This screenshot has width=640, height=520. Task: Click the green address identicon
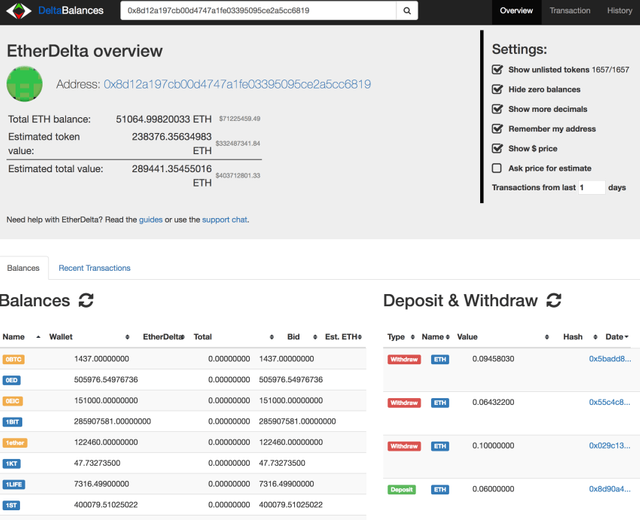point(24,84)
